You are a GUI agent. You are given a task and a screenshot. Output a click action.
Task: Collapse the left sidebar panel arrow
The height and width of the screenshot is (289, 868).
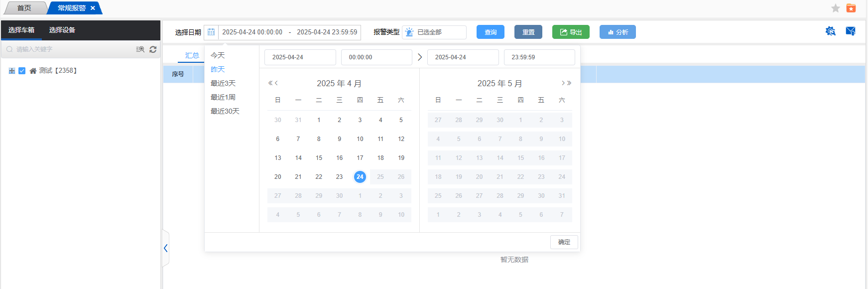coord(166,248)
